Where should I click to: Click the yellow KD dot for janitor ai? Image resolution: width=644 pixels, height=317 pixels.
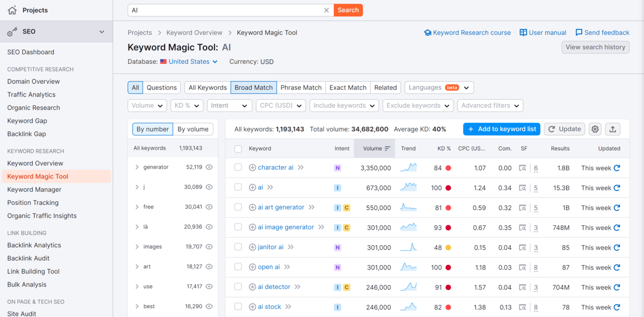[x=448, y=248]
